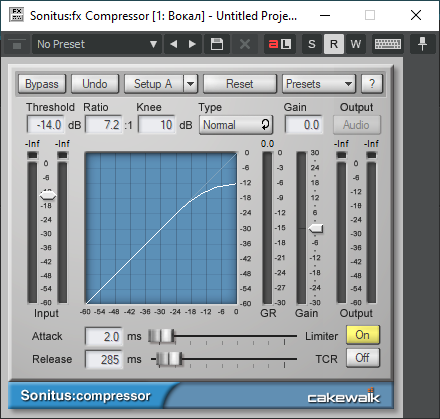Viewport: 440px width, 419px height.
Task: Click the Release value field 285
Action: click(103, 360)
